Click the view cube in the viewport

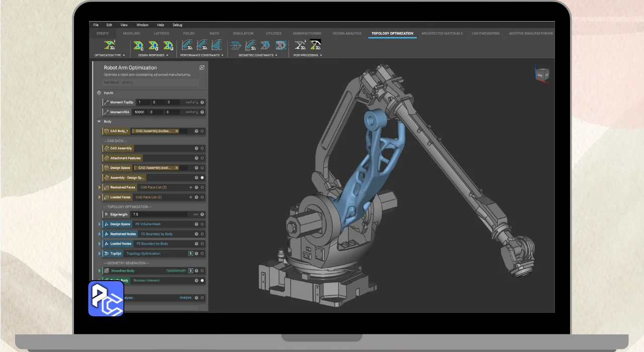point(542,74)
